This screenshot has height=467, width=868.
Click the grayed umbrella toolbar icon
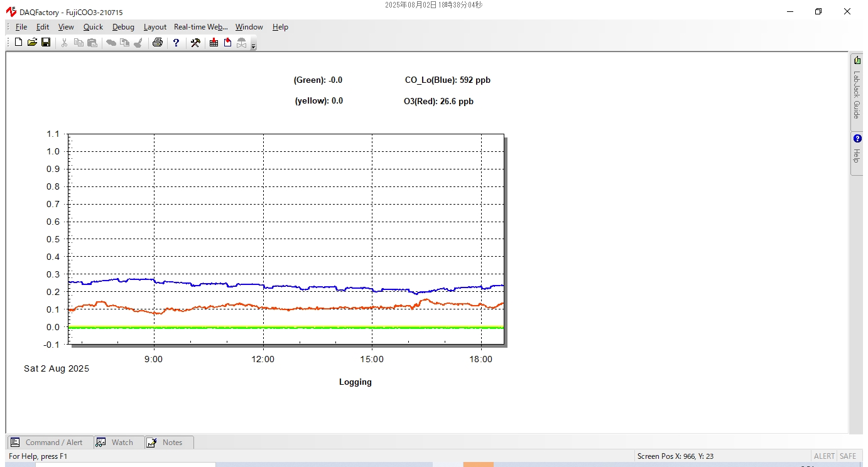pos(242,42)
